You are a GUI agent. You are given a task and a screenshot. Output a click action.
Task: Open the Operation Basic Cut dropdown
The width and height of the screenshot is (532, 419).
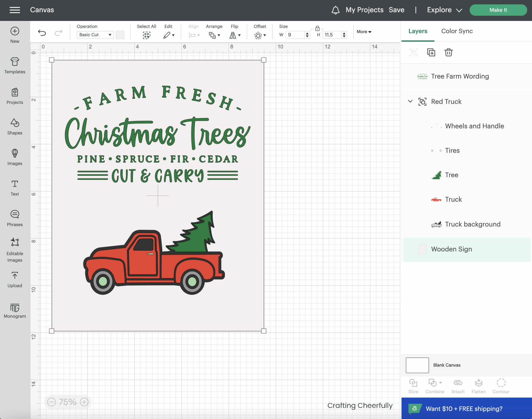point(95,35)
